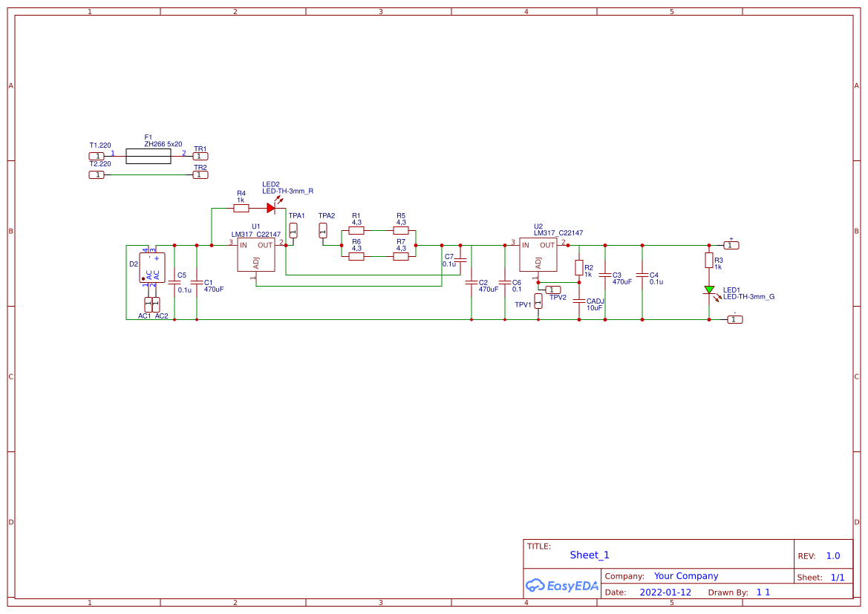868x614 pixels.
Task: Select the test point TPV2 symbol
Action: (x=553, y=289)
